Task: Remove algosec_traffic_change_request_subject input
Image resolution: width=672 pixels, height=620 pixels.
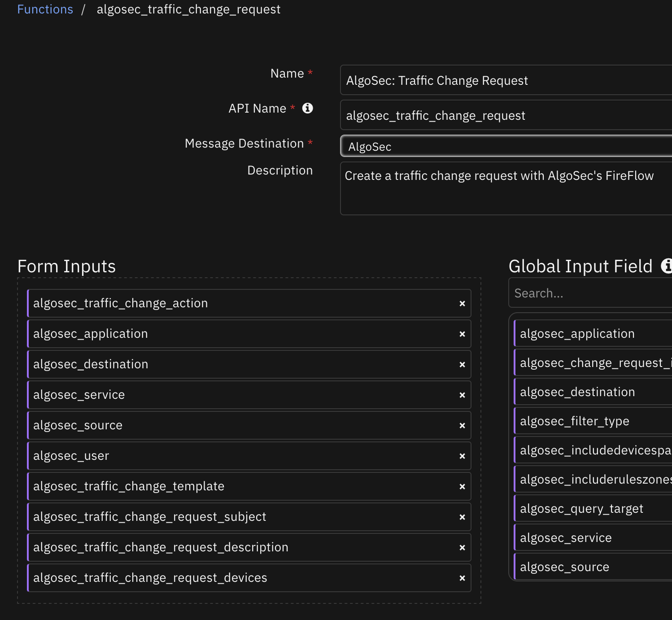Action: (462, 517)
